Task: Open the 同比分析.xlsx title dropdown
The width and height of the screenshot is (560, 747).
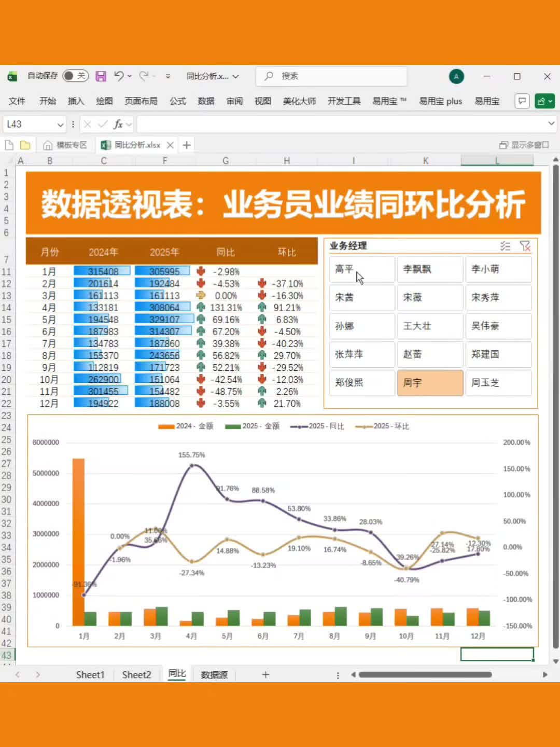Action: tap(236, 76)
